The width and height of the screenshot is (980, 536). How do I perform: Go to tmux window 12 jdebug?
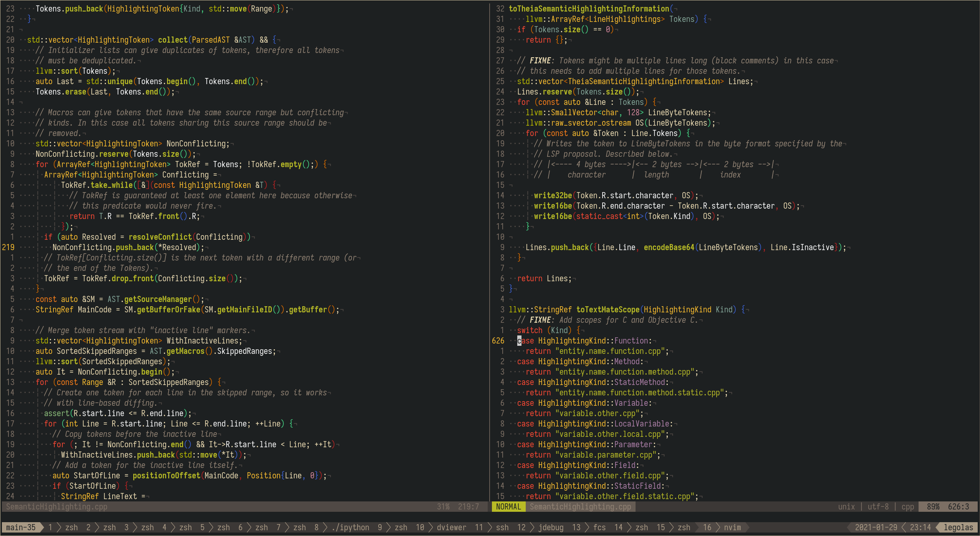pyautogui.click(x=540, y=527)
